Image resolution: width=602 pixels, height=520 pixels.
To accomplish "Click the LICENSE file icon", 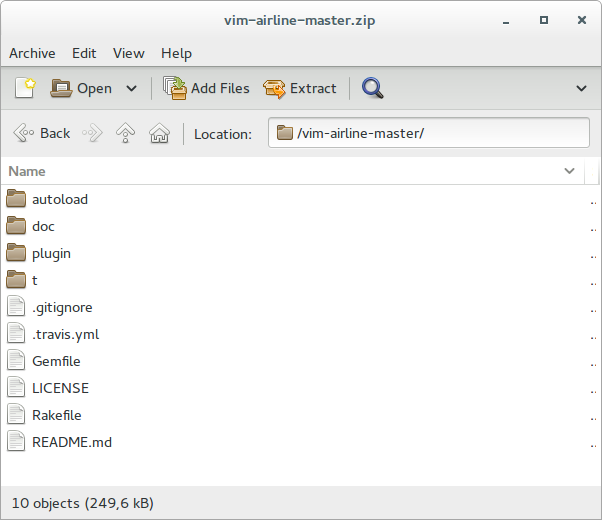I will pos(16,388).
